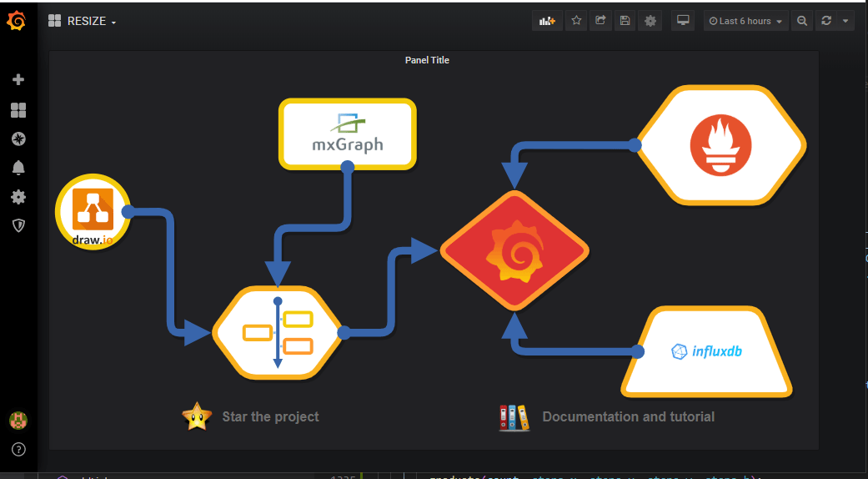Click the Grafana logo home icon

(17, 21)
